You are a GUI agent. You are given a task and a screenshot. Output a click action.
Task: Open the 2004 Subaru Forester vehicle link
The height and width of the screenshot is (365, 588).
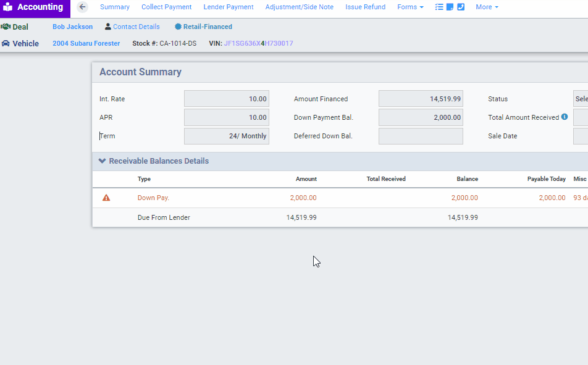coord(86,44)
